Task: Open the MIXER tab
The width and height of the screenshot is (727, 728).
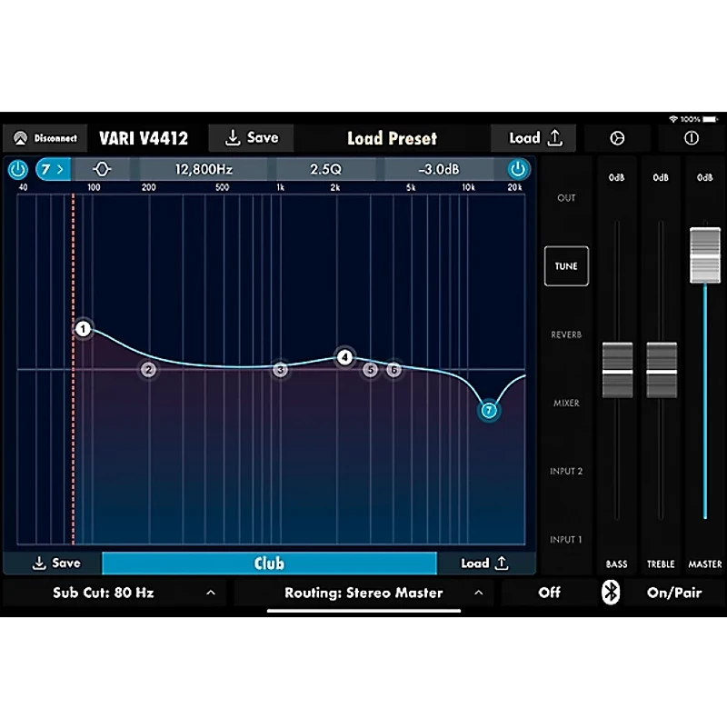Action: (566, 403)
